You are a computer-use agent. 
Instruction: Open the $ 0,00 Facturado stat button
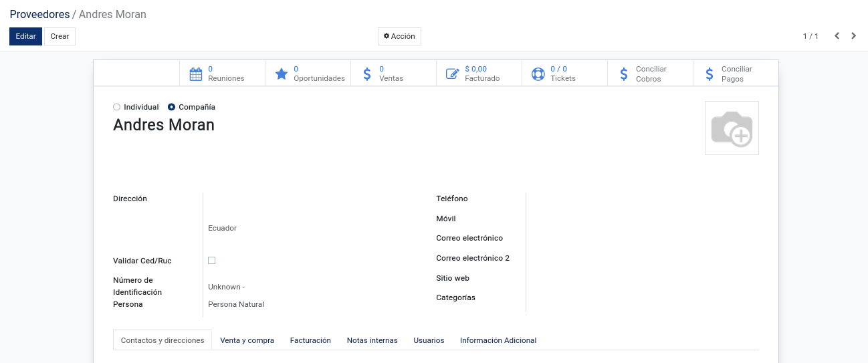coord(479,74)
